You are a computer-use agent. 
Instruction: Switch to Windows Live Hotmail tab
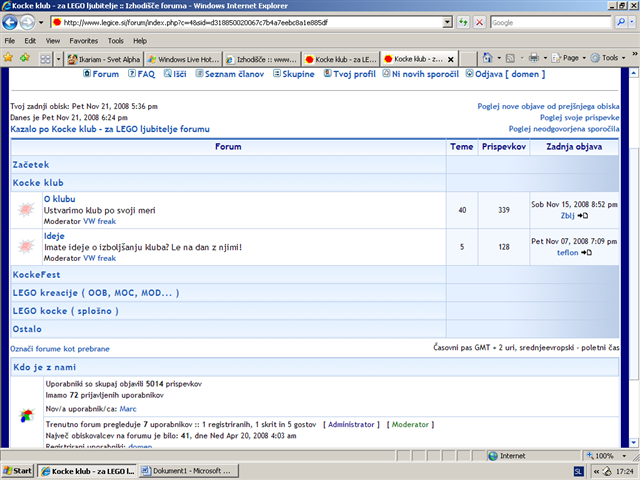click(x=183, y=60)
